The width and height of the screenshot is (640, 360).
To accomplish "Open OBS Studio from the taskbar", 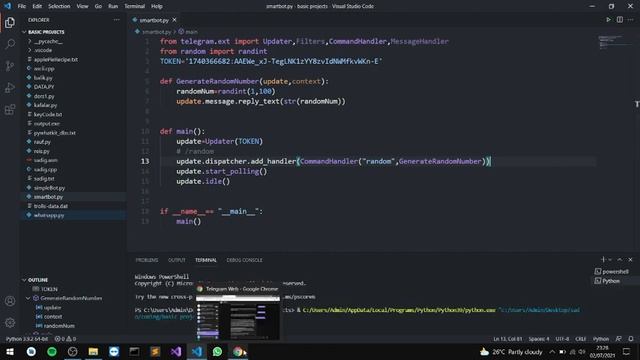I will (72, 351).
